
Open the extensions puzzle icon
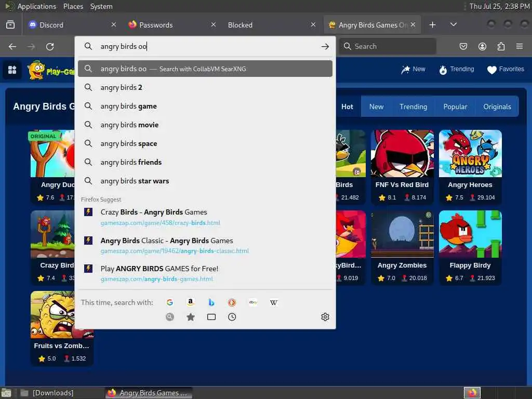[501, 46]
